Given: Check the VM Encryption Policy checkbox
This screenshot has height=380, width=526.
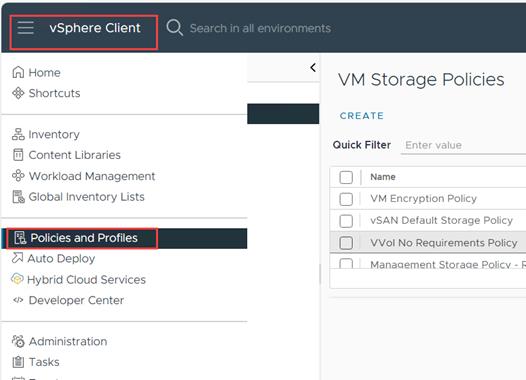Looking at the screenshot, I should 346,199.
